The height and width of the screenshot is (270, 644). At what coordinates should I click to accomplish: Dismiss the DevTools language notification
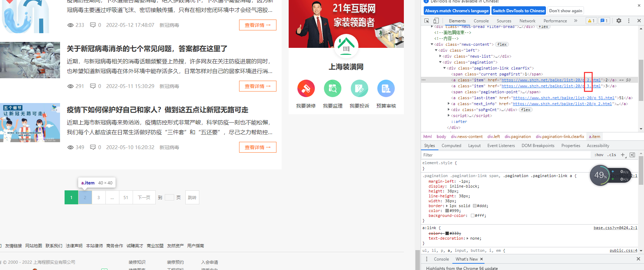coord(639,6)
